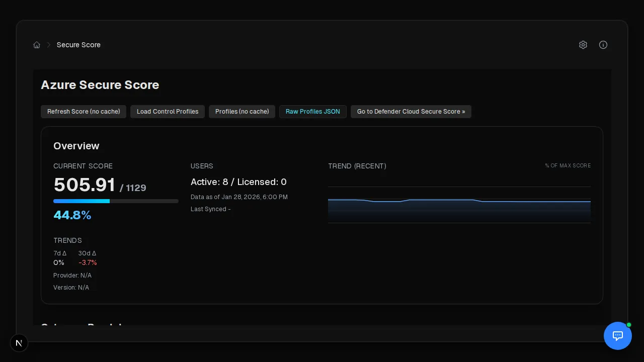Image resolution: width=644 pixels, height=362 pixels.
Task: Click the Secure Score breadcrumb
Action: click(78, 45)
